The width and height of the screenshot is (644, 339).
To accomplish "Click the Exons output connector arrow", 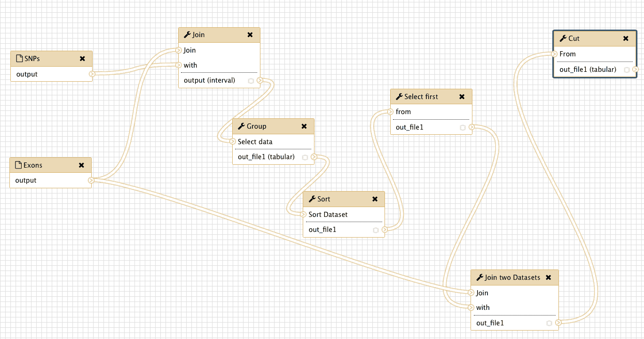I will [91, 180].
